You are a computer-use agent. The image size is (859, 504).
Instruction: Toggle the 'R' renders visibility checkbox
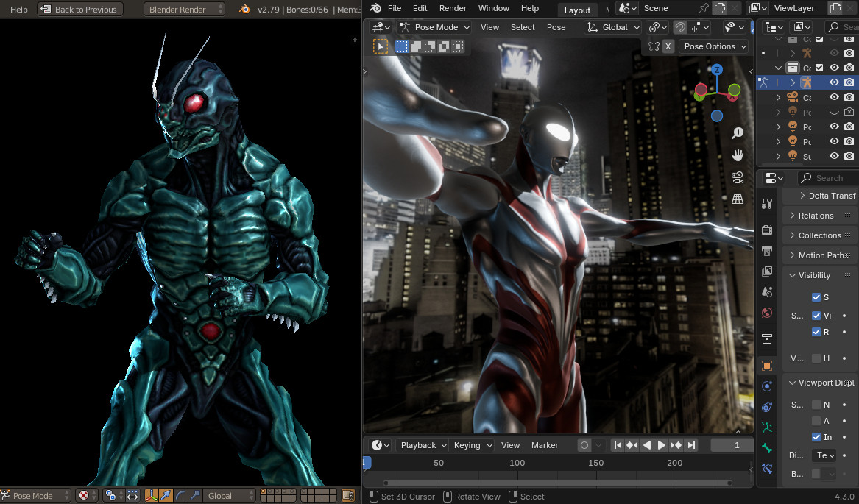point(816,331)
